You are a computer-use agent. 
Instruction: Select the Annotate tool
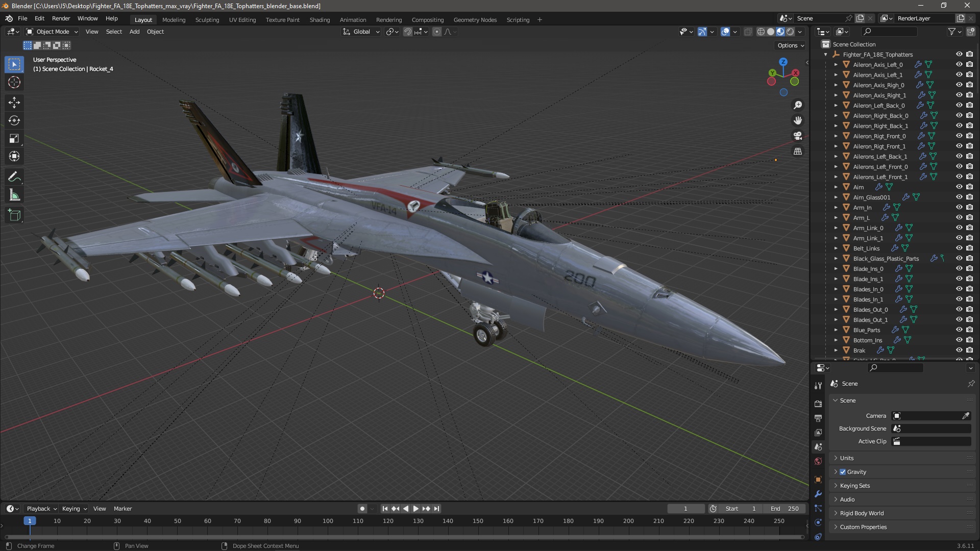coord(14,177)
